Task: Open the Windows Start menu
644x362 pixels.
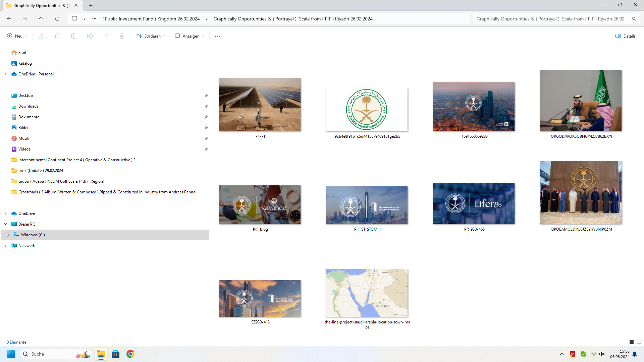Action: 11,354
